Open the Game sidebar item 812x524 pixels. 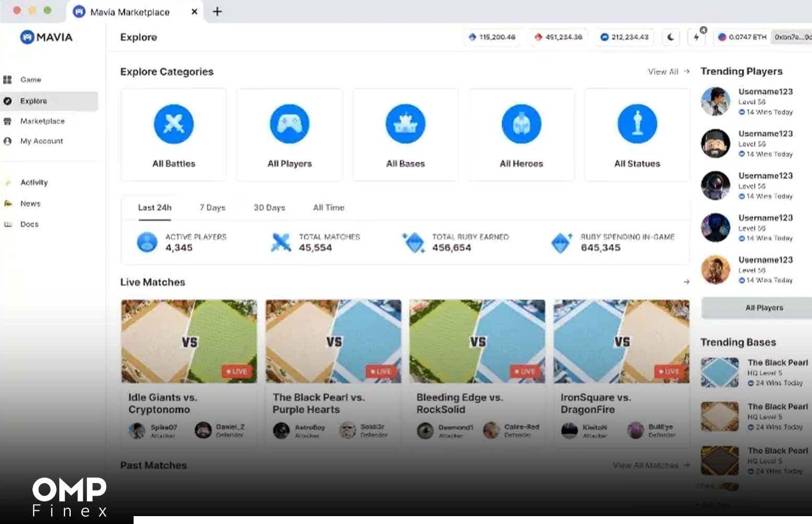coord(30,80)
